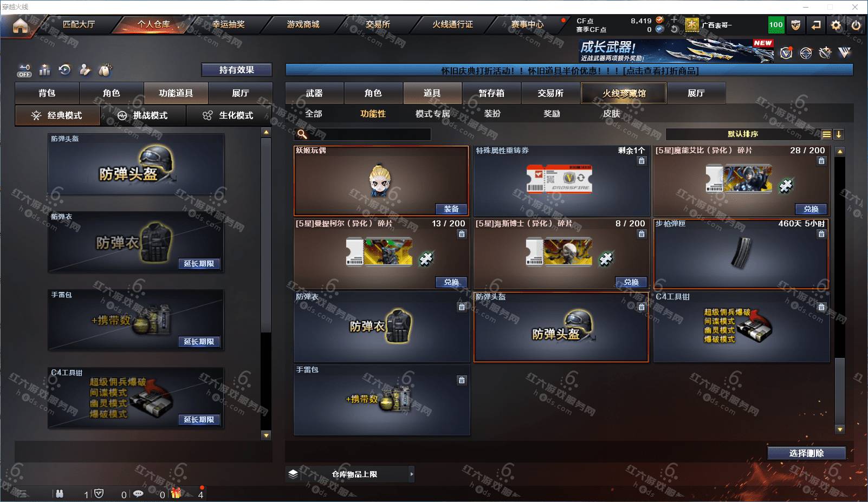The width and height of the screenshot is (868, 502).
Task: Click the return back arrow icon
Action: pos(816,25)
